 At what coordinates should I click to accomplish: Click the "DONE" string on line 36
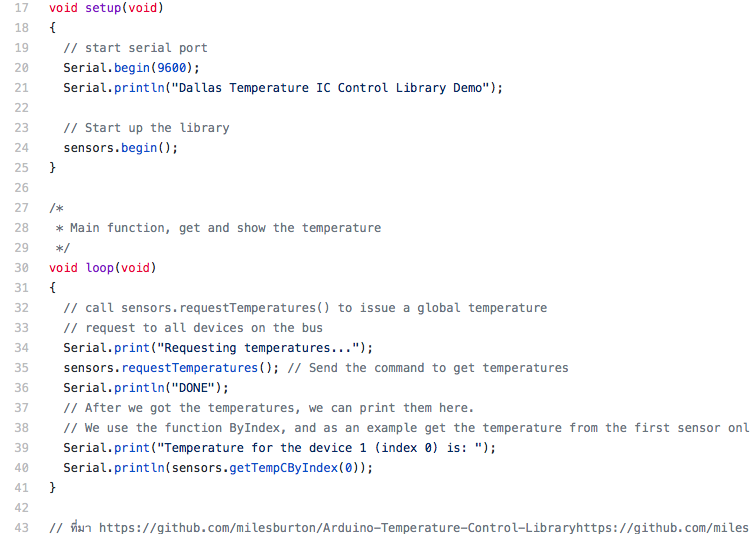193,388
